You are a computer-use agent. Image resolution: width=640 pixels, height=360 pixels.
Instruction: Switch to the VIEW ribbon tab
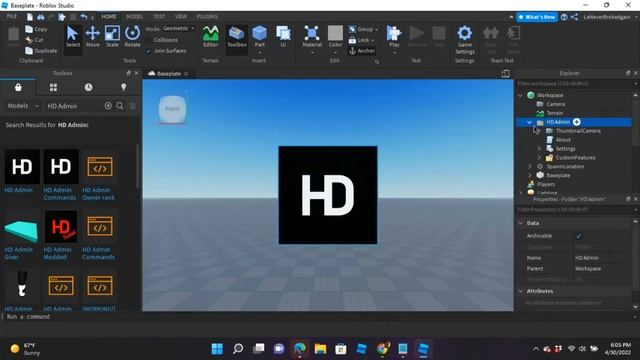click(x=180, y=17)
